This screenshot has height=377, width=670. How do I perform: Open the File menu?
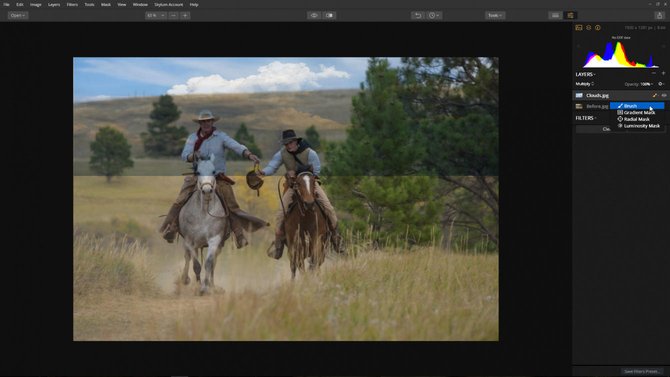click(x=6, y=4)
